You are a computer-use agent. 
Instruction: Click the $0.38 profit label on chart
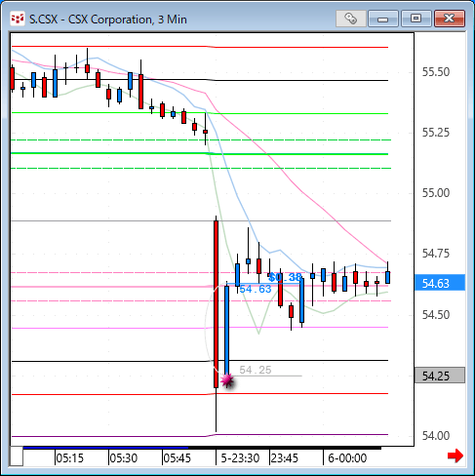pos(285,277)
